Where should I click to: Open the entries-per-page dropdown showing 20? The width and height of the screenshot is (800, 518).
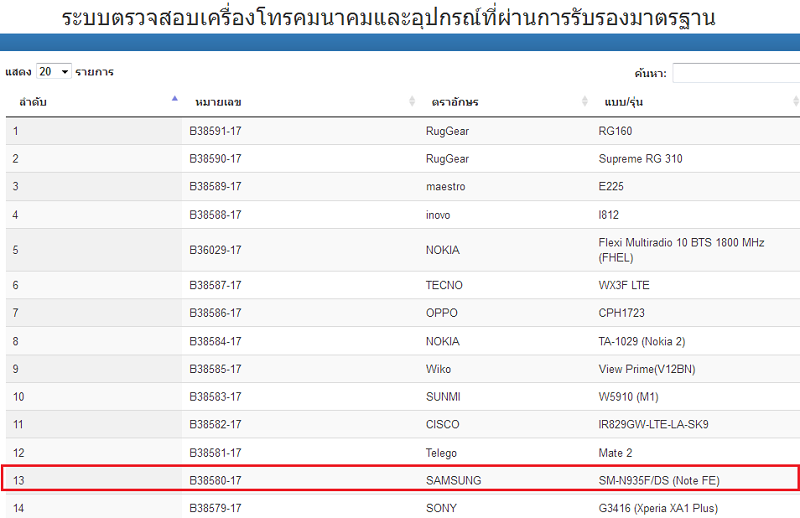[54, 71]
